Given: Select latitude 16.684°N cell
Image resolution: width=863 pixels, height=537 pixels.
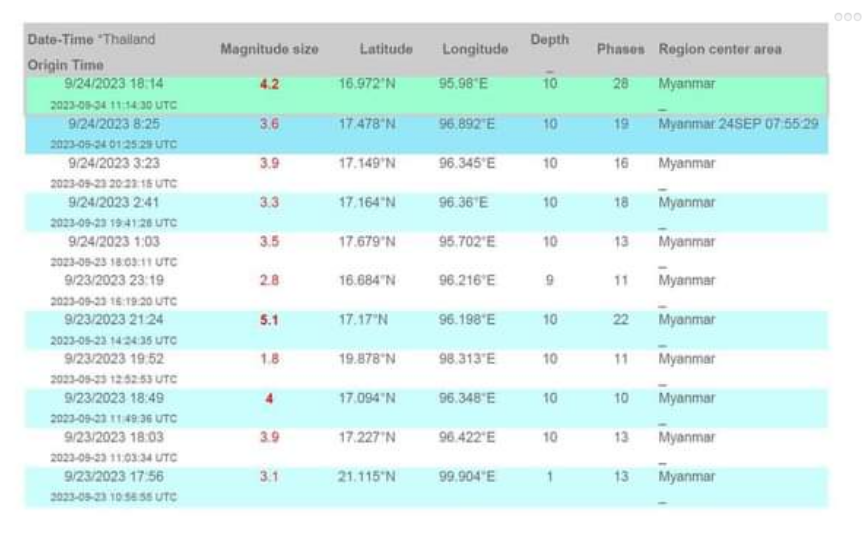Looking at the screenshot, I should [x=367, y=281].
